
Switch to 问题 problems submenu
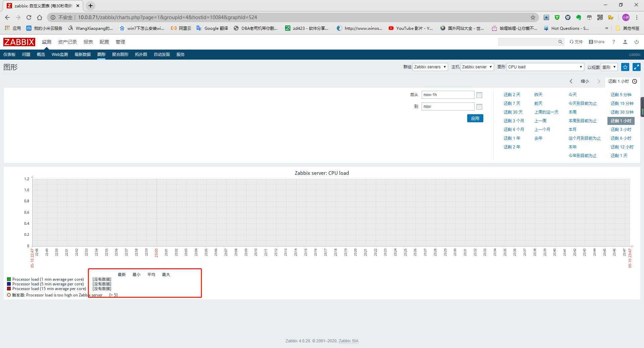(x=26, y=55)
